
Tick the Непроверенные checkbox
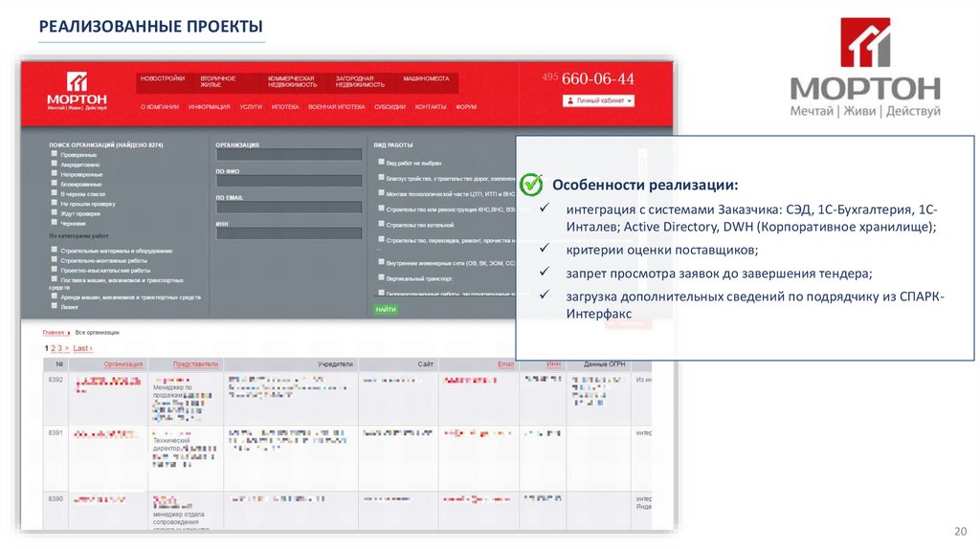(55, 174)
